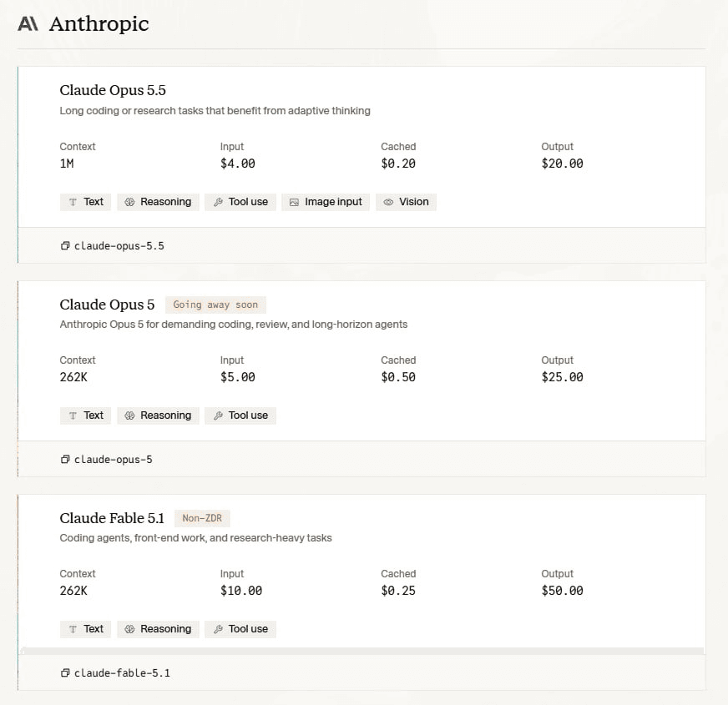Click the "$50.00" output price

click(562, 591)
